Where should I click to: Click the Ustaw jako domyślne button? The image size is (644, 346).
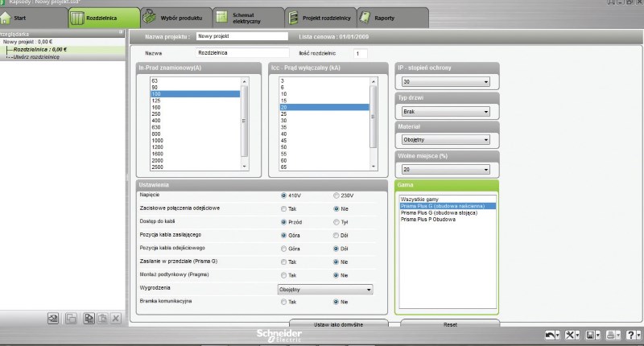click(x=338, y=323)
